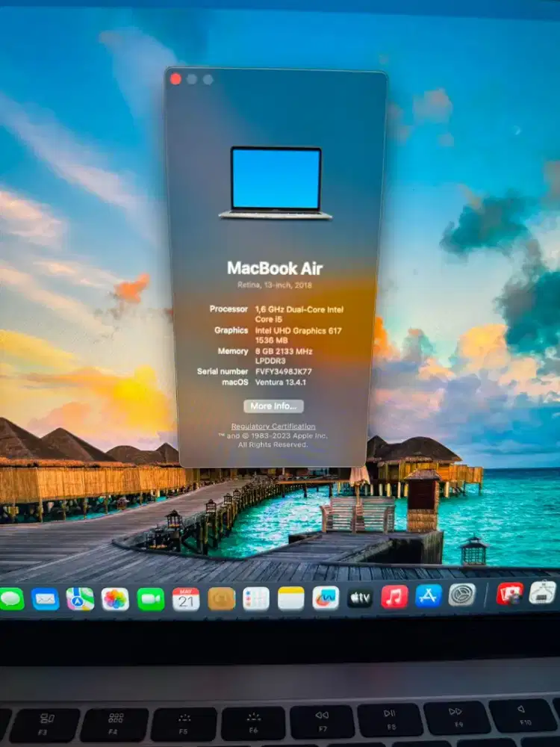Click the '8 GB 2133 MHz' memory value

(284, 352)
